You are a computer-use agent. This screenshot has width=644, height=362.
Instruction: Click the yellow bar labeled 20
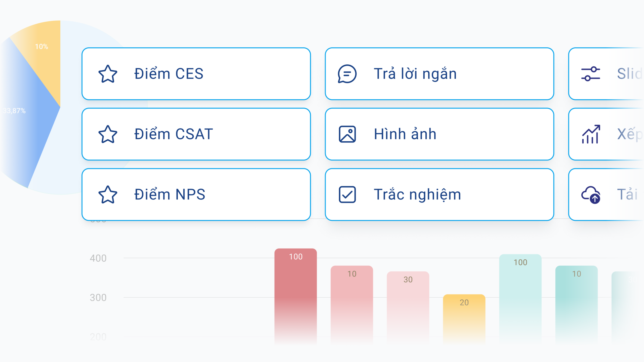point(464,314)
